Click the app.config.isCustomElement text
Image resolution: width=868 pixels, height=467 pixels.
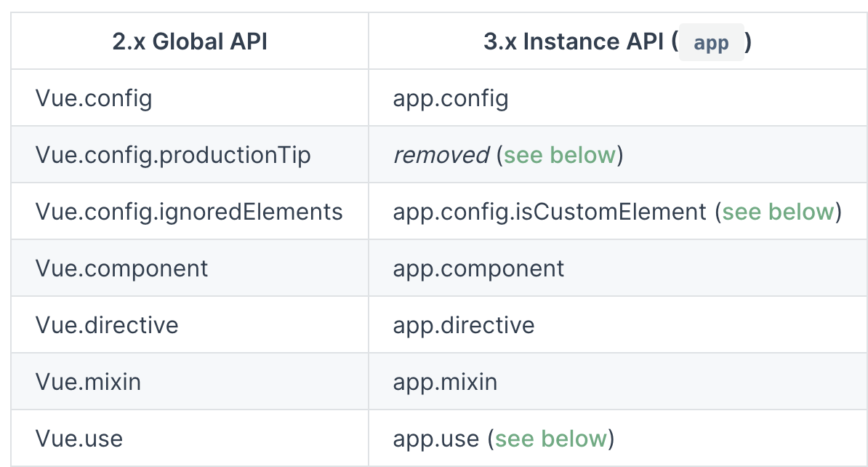pyautogui.click(x=550, y=212)
